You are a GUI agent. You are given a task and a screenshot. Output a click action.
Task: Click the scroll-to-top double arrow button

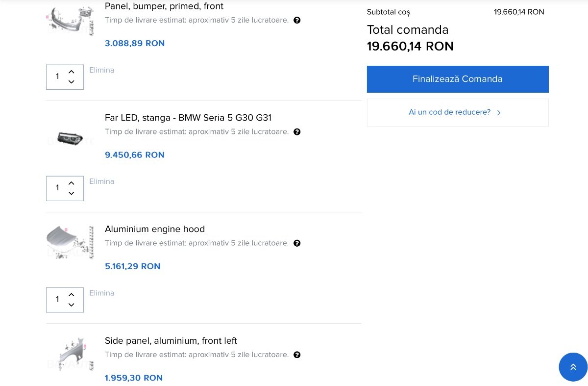(573, 367)
